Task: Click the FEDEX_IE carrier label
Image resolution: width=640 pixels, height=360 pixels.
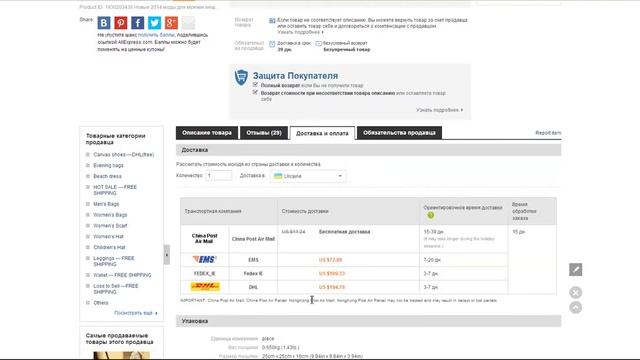Action: click(204, 273)
